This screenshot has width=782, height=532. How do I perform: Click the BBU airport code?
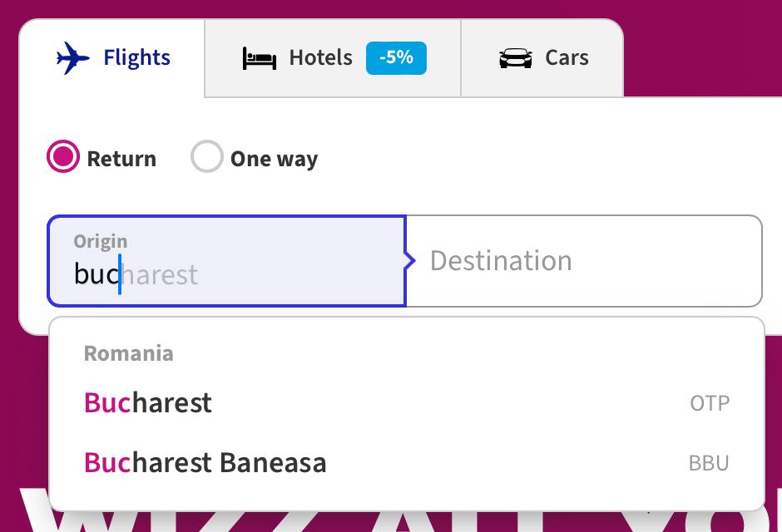pyautogui.click(x=709, y=464)
